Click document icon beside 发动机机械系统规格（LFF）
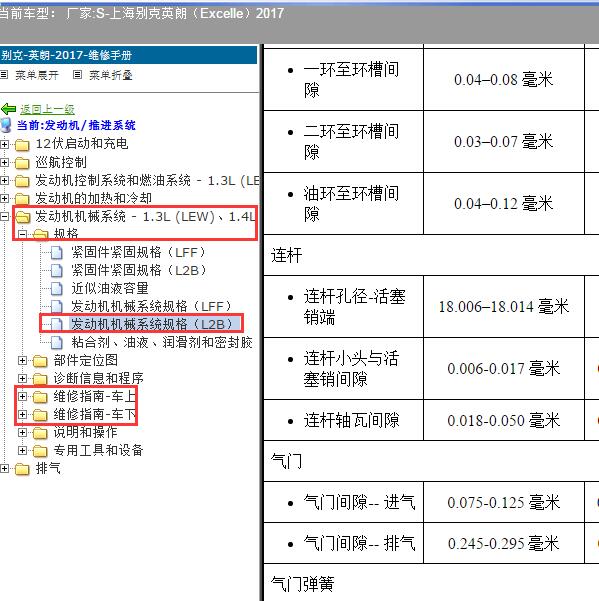The width and height of the screenshot is (599, 601). [x=57, y=306]
